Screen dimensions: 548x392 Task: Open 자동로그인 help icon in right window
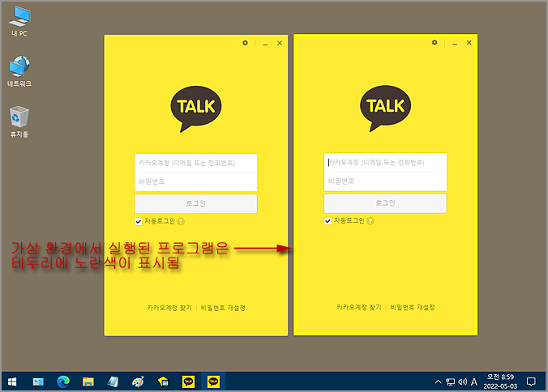pos(370,221)
